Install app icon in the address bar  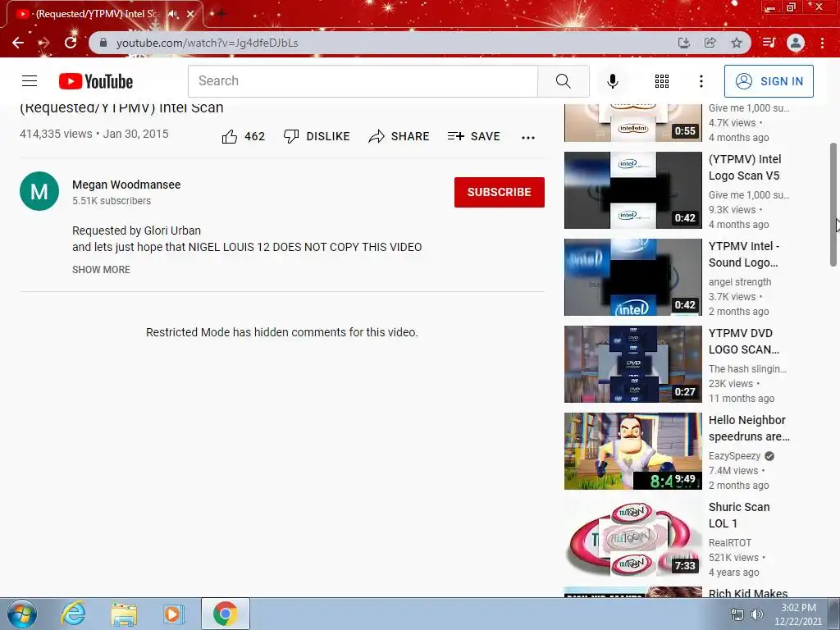[683, 43]
